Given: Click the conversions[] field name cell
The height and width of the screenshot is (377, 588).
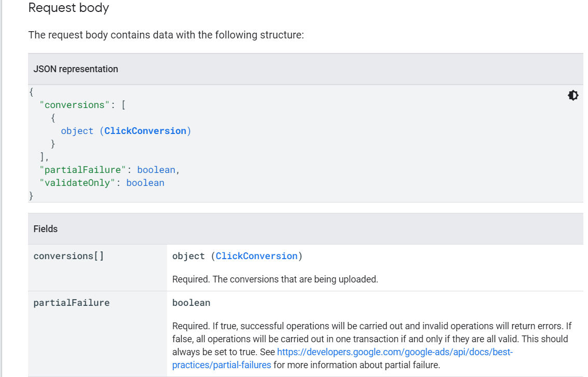Looking at the screenshot, I should 69,256.
